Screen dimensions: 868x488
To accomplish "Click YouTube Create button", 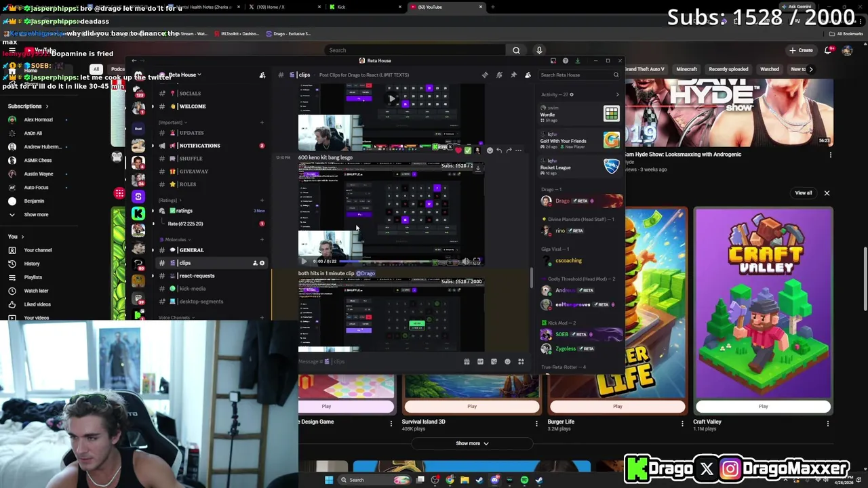I will coord(801,50).
